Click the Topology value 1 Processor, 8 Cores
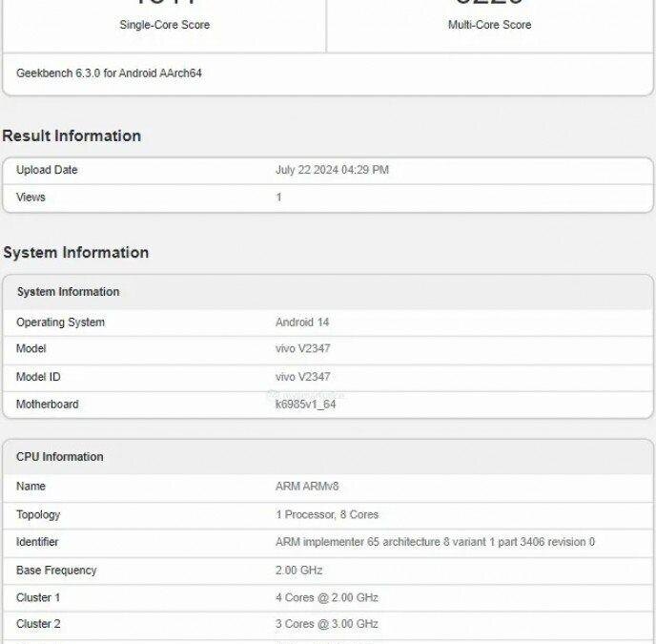 coord(327,514)
